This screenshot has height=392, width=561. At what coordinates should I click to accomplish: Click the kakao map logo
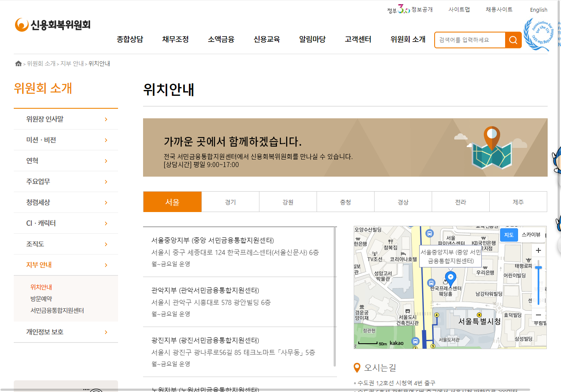coord(396,343)
